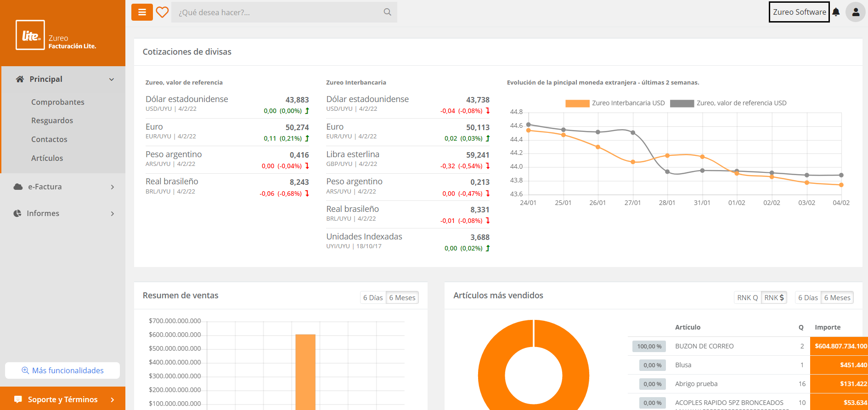Toggle the orange Zureo Interbancaria USD legend swatch
This screenshot has height=410, width=868.
[x=577, y=103]
